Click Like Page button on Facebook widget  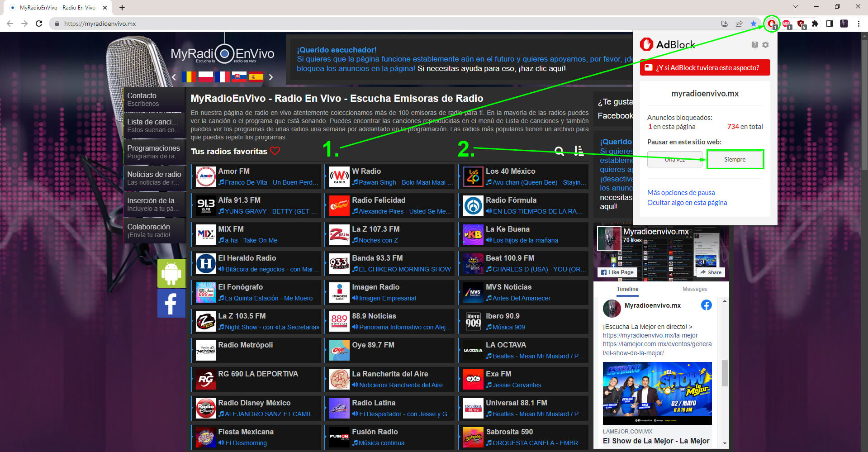tap(617, 272)
